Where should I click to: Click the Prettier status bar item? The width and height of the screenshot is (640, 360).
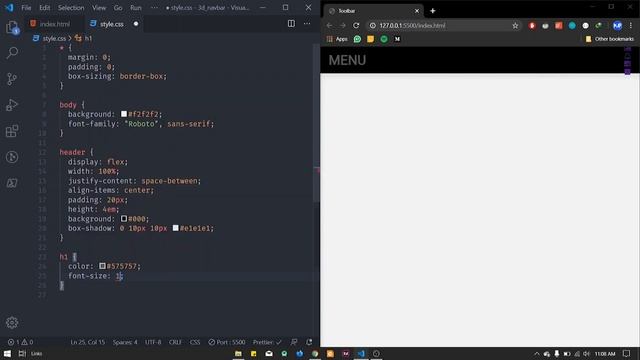point(267,342)
